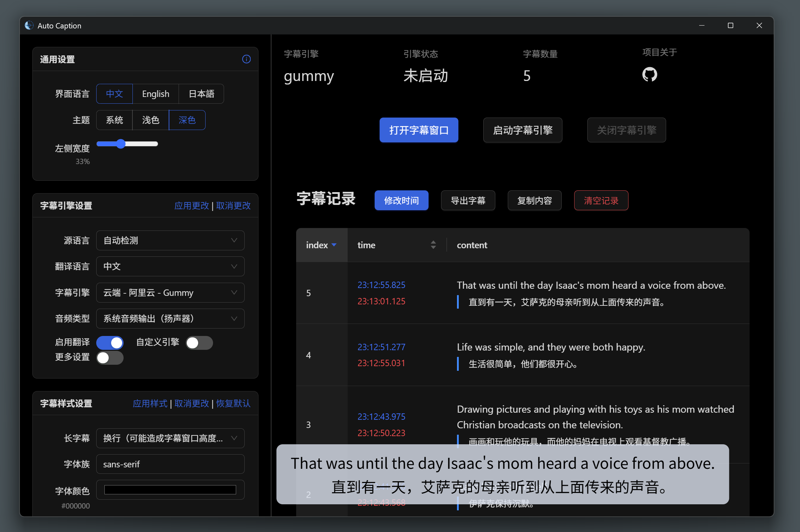Select the 浅色 theme option
This screenshot has height=532, width=800.
151,120
